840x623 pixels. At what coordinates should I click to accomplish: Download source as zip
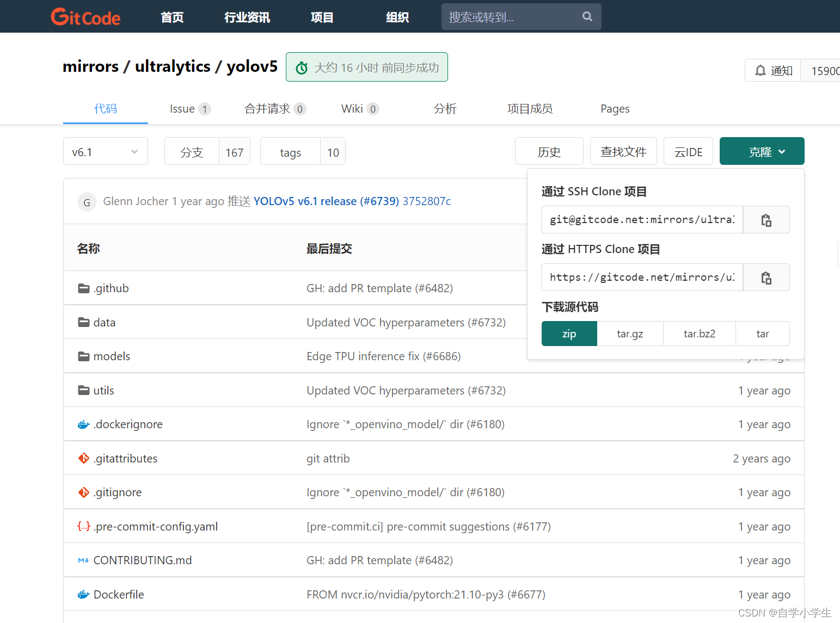pos(569,334)
